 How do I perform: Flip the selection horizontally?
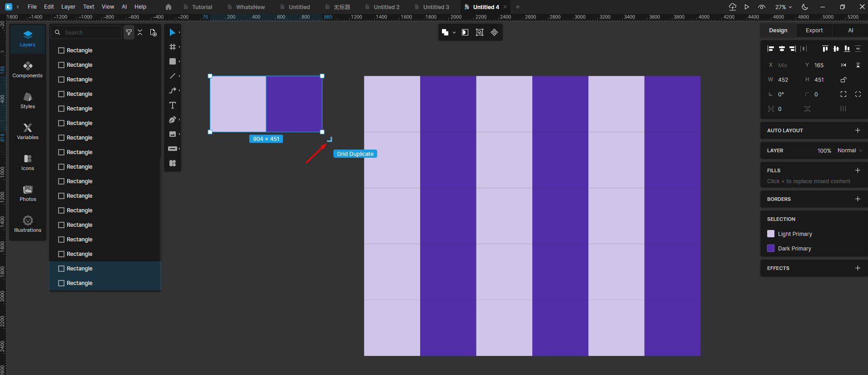click(x=843, y=65)
